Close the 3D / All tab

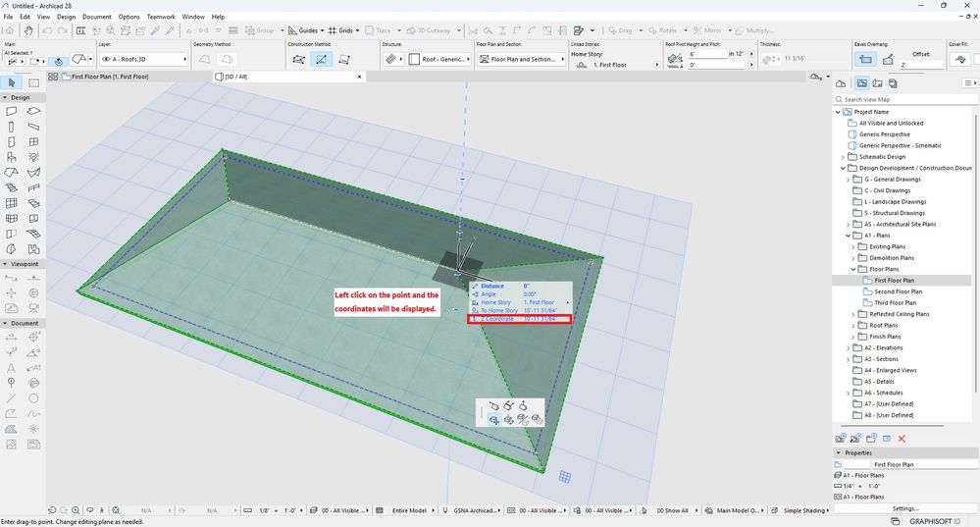[359, 76]
